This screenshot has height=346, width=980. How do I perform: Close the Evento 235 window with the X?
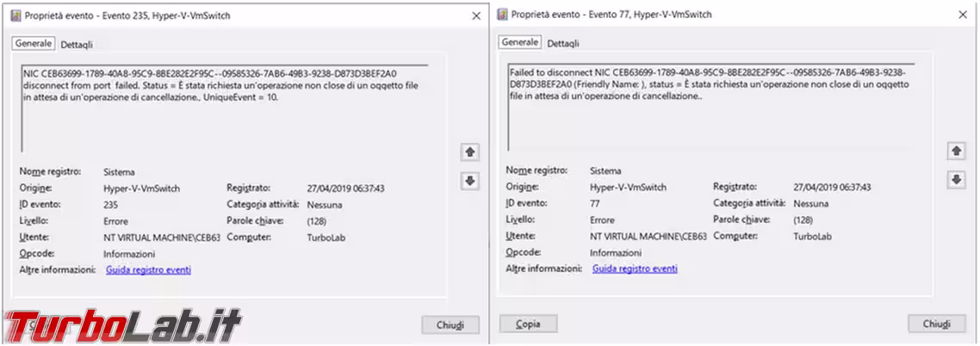[x=476, y=15]
